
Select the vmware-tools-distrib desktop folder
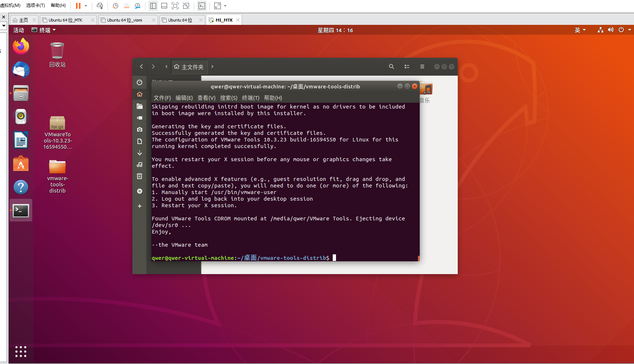point(57,177)
